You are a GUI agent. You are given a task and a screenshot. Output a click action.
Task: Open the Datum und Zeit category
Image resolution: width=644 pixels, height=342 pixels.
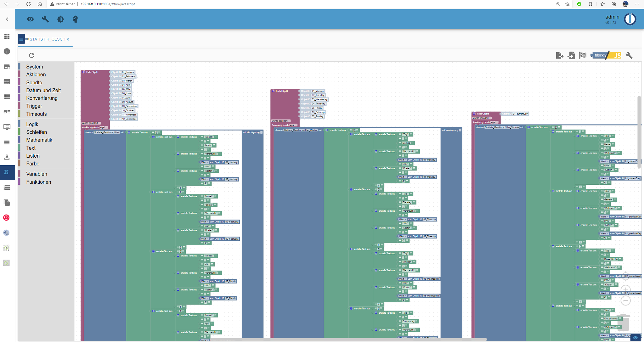tap(43, 90)
